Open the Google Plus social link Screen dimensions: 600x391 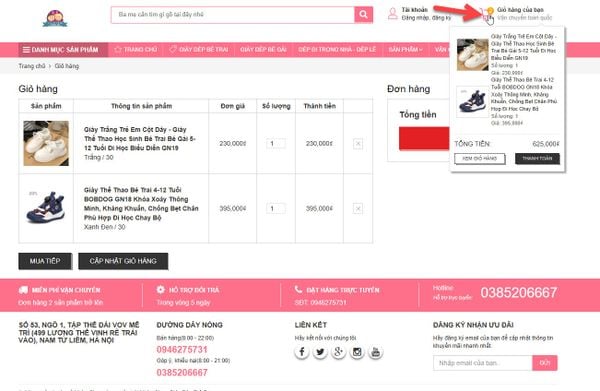coord(338,352)
